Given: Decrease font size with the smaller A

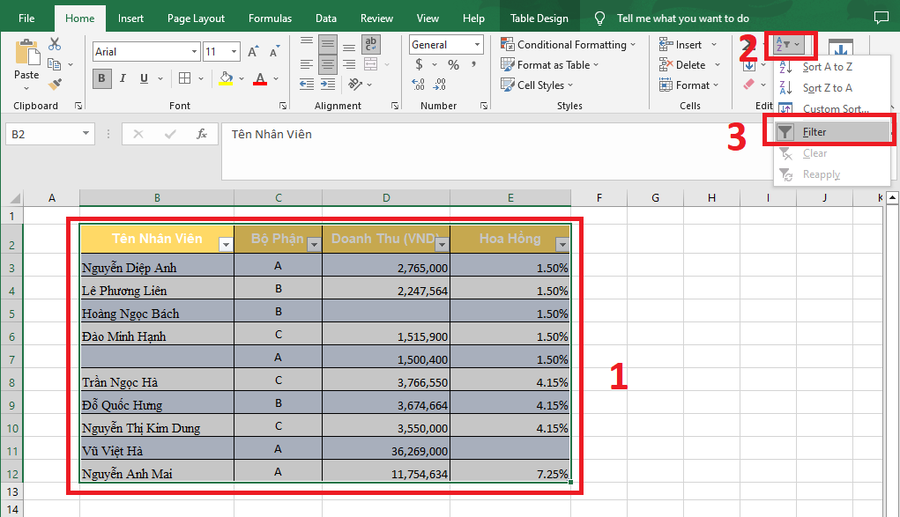Looking at the screenshot, I should (274, 52).
